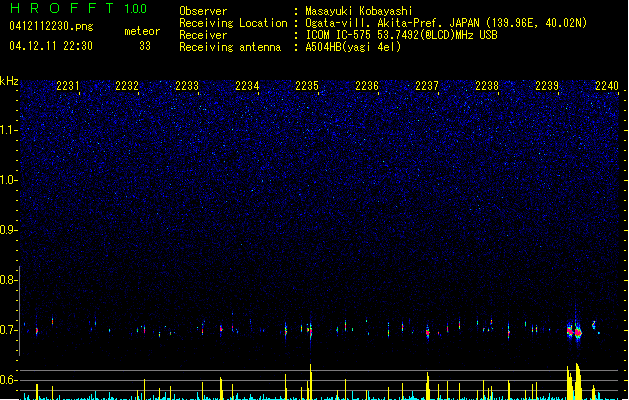
Task: Click the 2235 time marker
Action: [x=307, y=86]
